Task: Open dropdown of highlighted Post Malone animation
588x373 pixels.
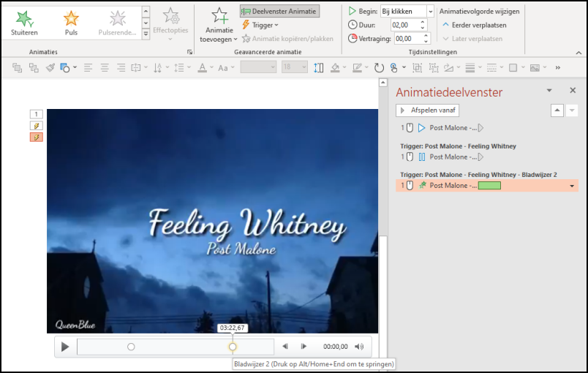Action: (572, 186)
